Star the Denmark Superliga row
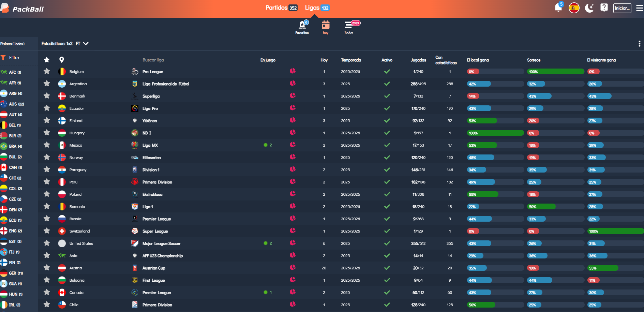Screen dimensions: 644x312 47,96
